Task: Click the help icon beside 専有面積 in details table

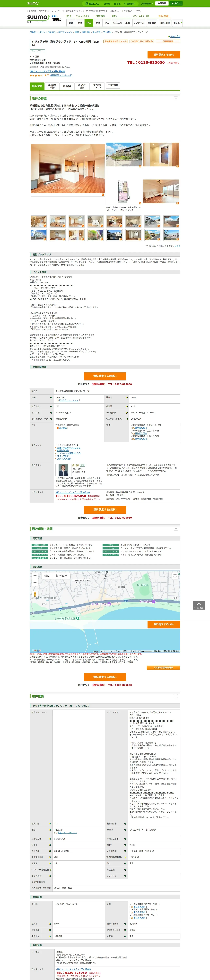Action: click(51, 413)
